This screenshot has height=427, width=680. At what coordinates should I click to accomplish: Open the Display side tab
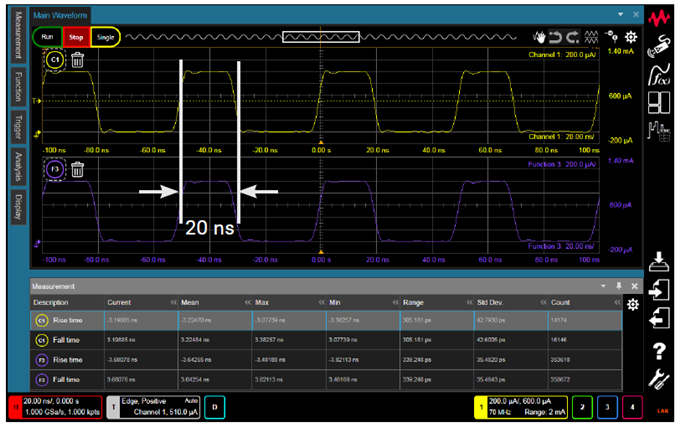point(18,207)
